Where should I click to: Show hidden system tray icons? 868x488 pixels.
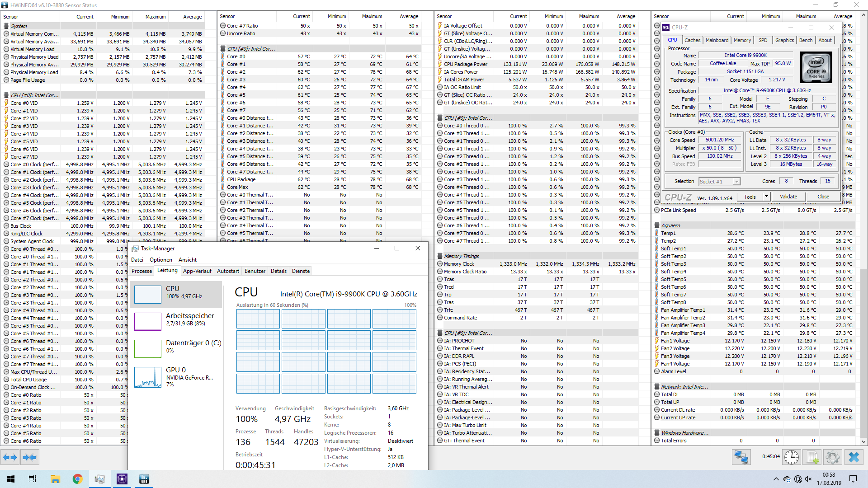tap(776, 479)
